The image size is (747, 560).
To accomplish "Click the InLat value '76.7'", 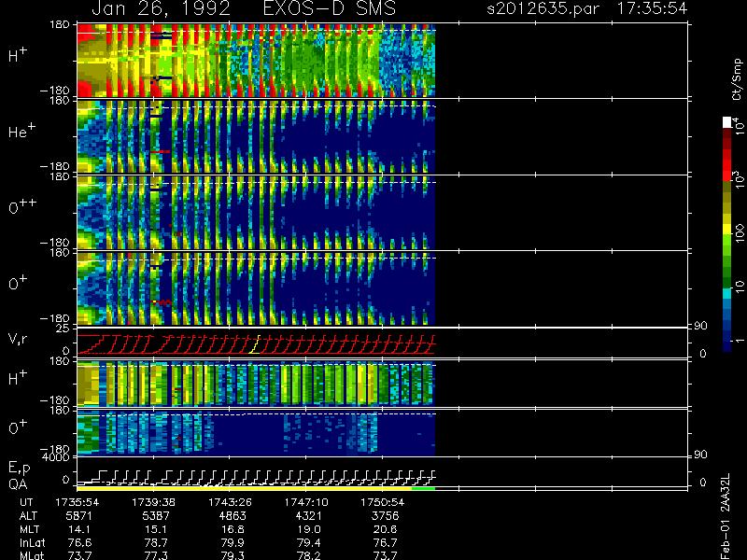I will (x=385, y=542).
